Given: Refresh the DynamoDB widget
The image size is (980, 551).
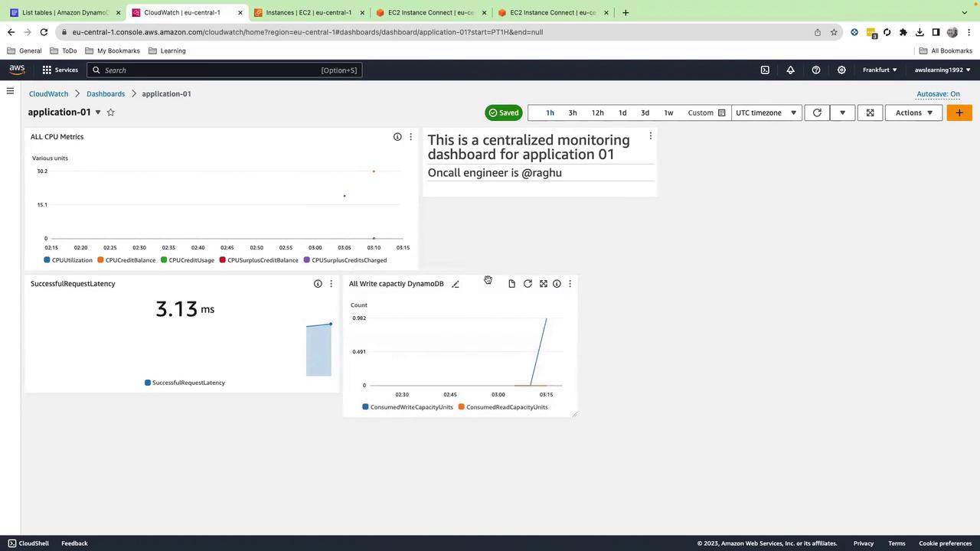Looking at the screenshot, I should point(528,284).
